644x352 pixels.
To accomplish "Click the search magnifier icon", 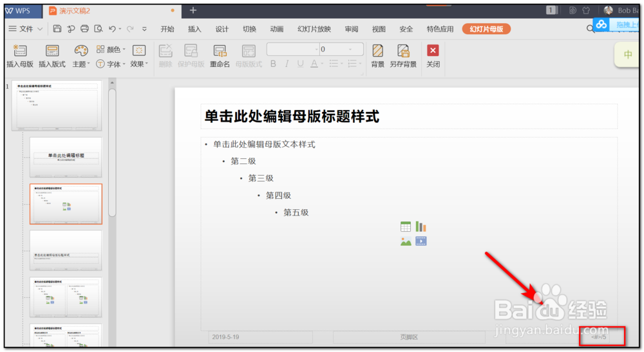I will tap(590, 29).
